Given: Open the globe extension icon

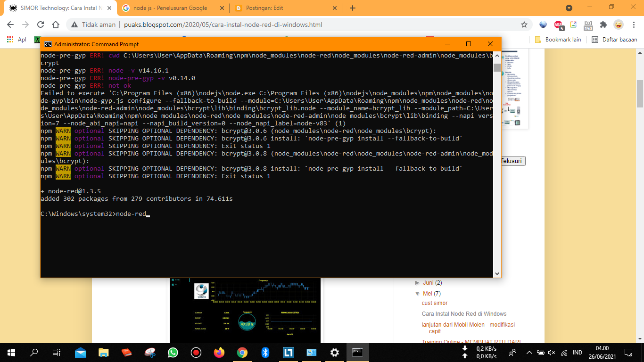Looking at the screenshot, I should [543, 25].
